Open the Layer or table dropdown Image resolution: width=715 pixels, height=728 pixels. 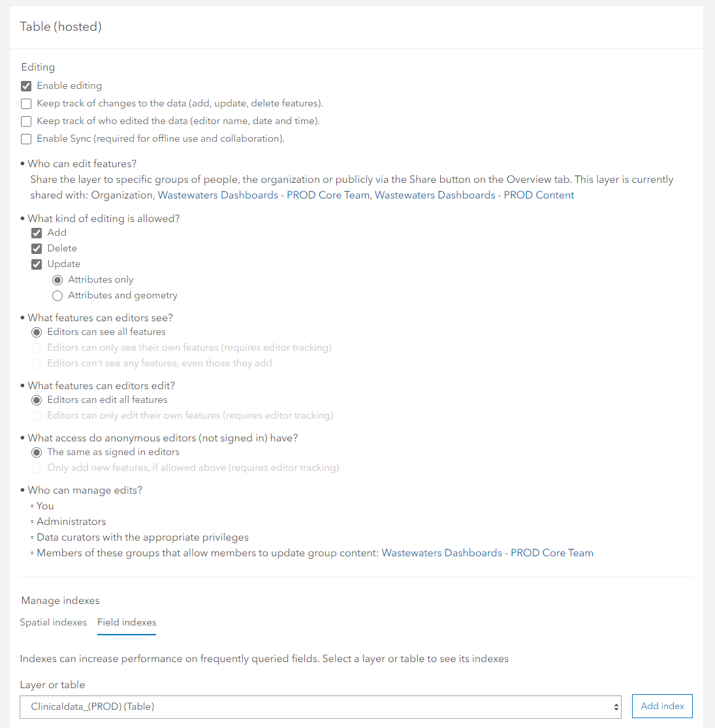tap(321, 706)
